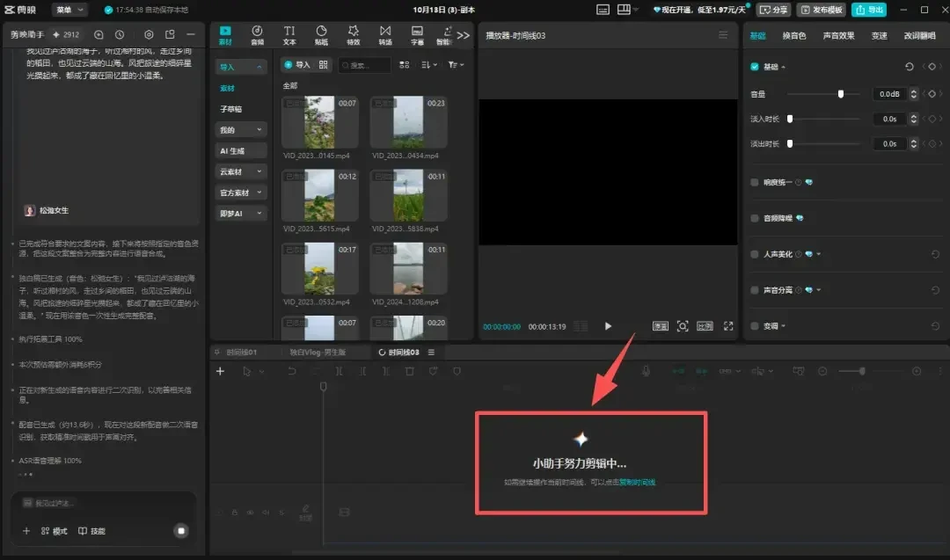Open the 贴纸 stickers tab
The image size is (950, 560).
tap(321, 35)
